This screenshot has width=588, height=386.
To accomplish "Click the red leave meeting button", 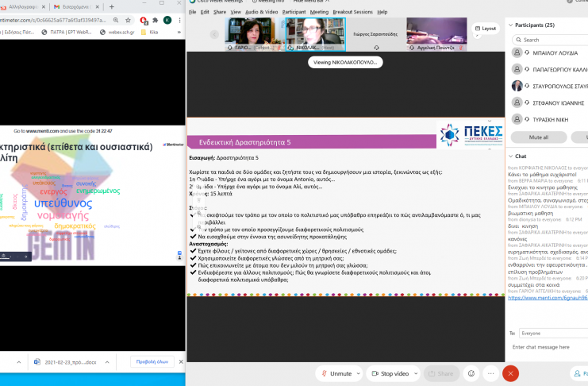I will (510, 373).
